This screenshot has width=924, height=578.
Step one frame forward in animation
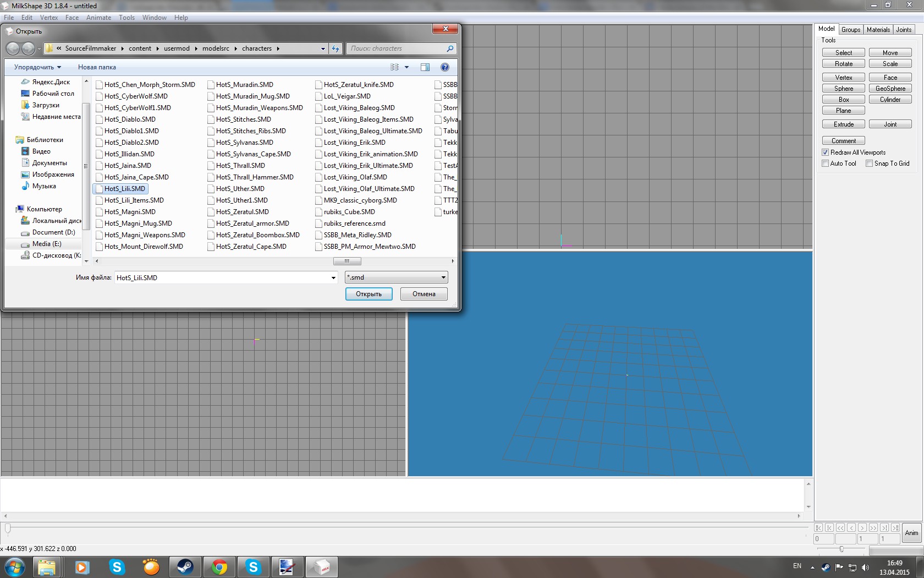click(x=862, y=528)
